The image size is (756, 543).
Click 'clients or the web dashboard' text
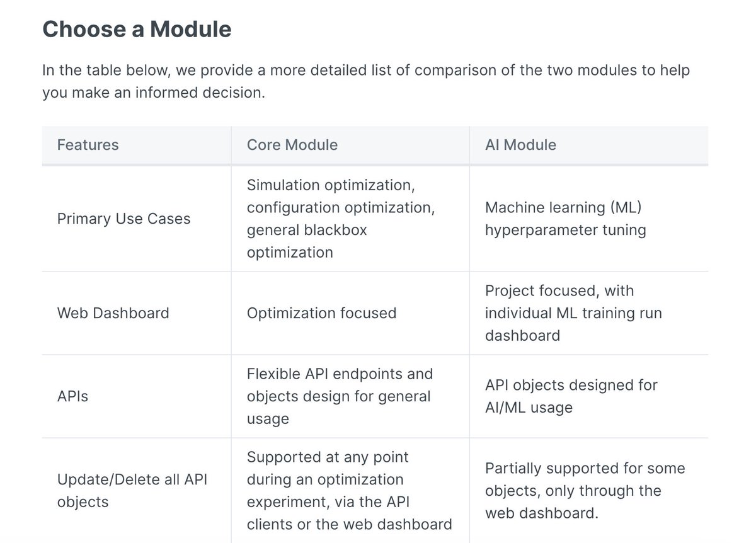pos(350,524)
